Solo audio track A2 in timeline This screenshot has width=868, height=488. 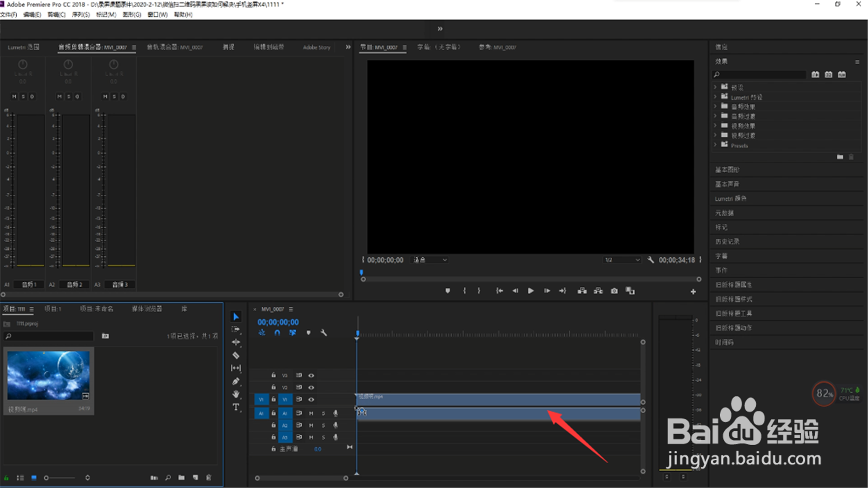click(323, 425)
